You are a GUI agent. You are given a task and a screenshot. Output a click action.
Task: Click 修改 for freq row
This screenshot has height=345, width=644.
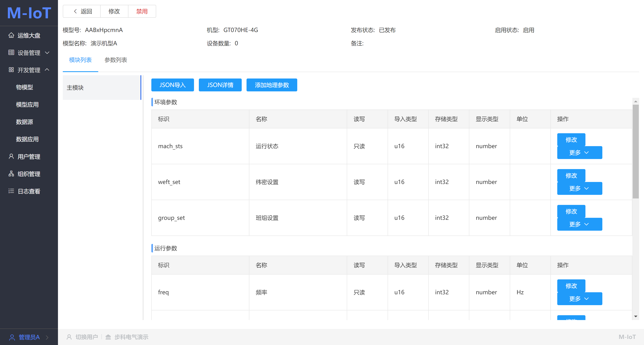coord(571,286)
